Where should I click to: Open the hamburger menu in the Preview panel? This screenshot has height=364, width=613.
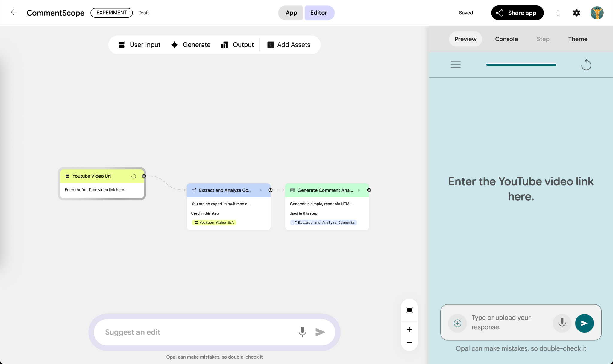coord(456,65)
